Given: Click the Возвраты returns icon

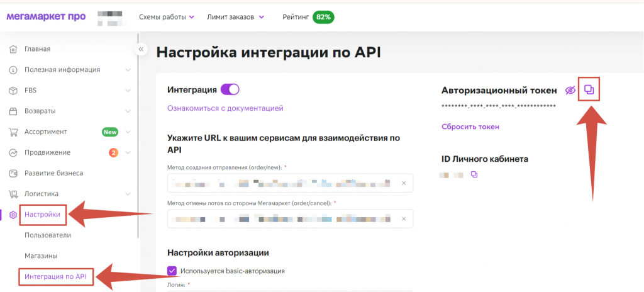Looking at the screenshot, I should click(x=13, y=111).
